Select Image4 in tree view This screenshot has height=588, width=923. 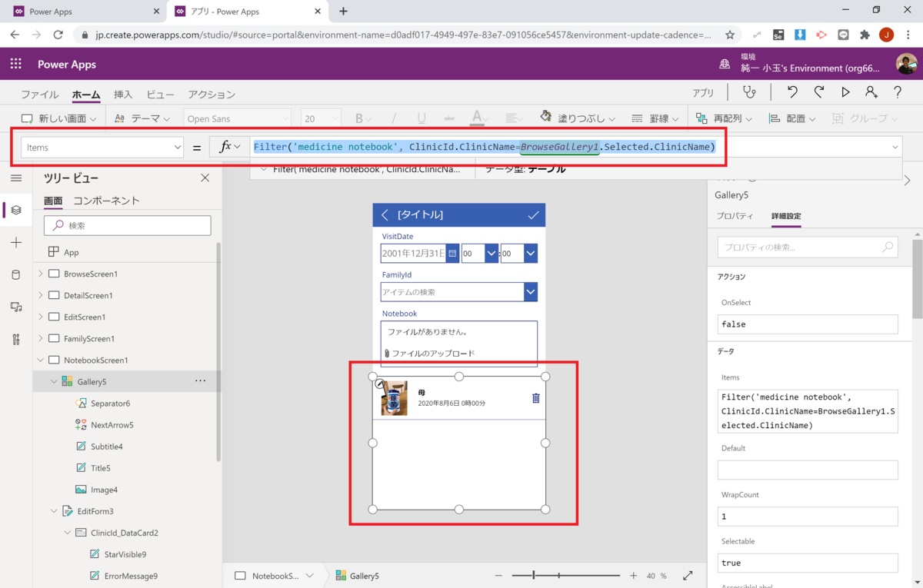104,489
